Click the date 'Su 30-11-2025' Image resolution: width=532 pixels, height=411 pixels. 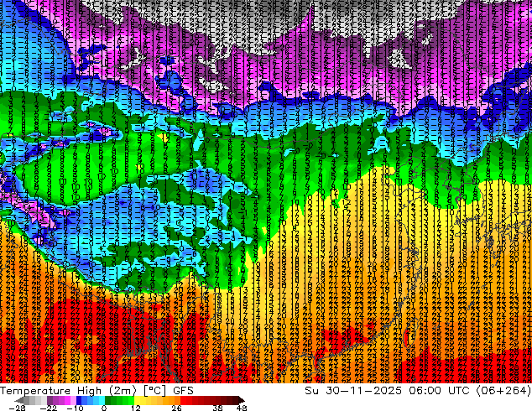(353, 391)
